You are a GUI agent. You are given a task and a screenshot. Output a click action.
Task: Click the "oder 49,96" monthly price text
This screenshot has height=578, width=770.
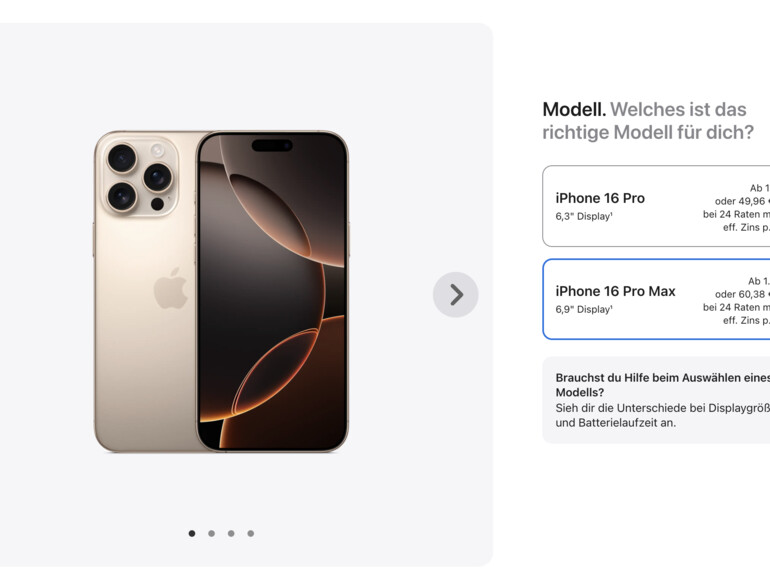tap(742, 201)
